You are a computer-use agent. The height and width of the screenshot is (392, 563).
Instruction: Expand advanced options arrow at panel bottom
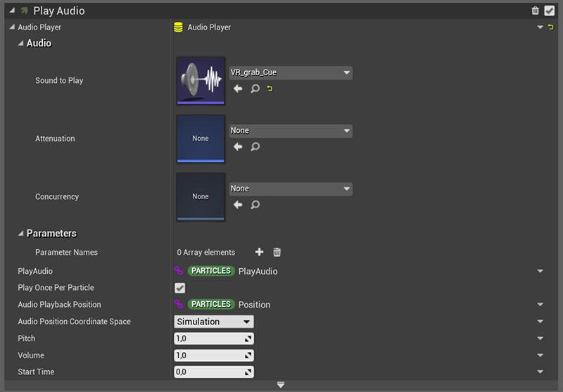coord(281,385)
